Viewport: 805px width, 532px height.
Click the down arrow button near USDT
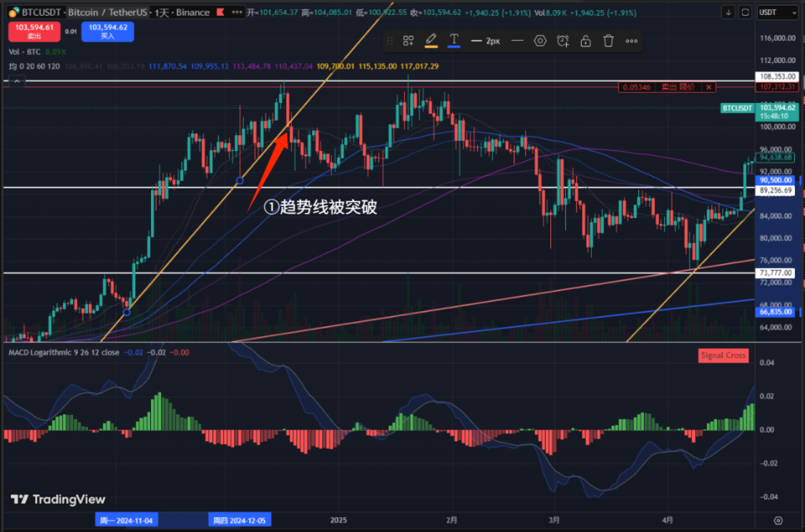[728, 13]
